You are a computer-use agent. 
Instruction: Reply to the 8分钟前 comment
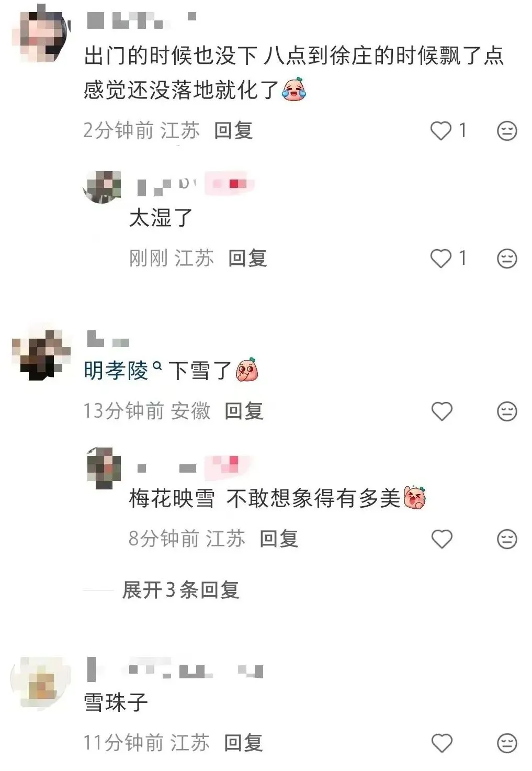point(279,539)
